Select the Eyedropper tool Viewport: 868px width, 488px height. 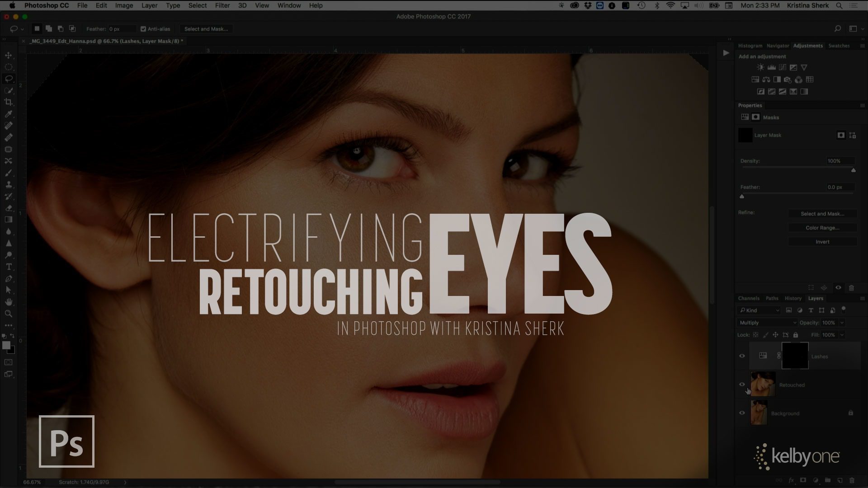coord(9,114)
